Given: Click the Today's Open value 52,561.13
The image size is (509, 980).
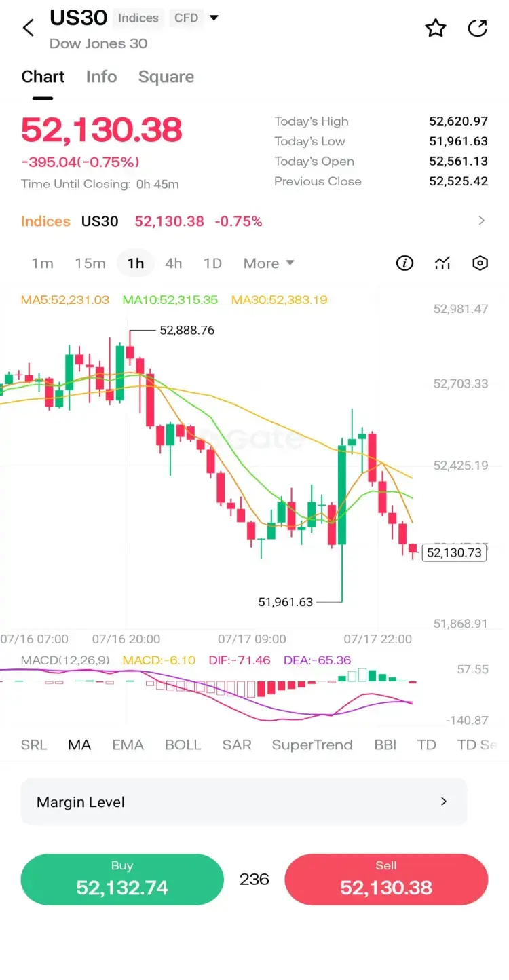Looking at the screenshot, I should coord(459,162).
